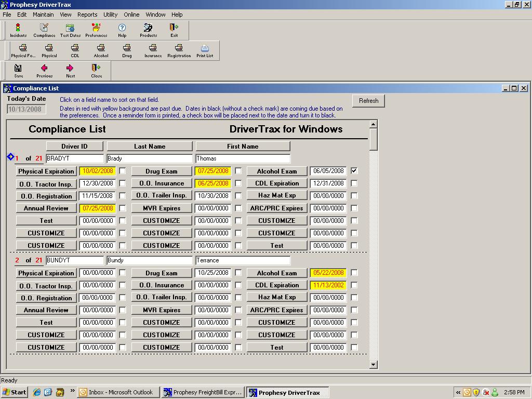Check Bundy's Alcohol Exam checkbox
Image resolution: width=532 pixels, height=399 pixels.
click(354, 272)
